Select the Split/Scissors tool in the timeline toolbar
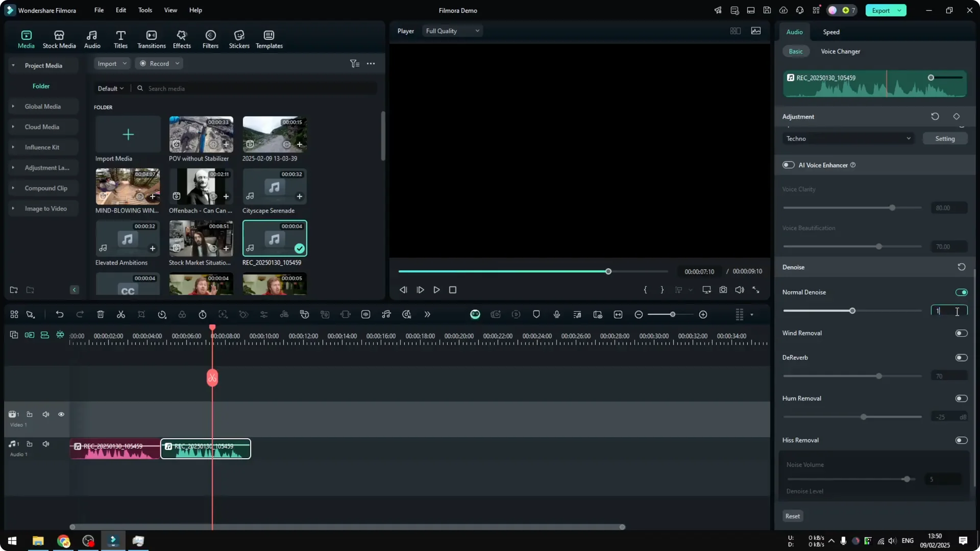The image size is (980, 551). [x=121, y=314]
